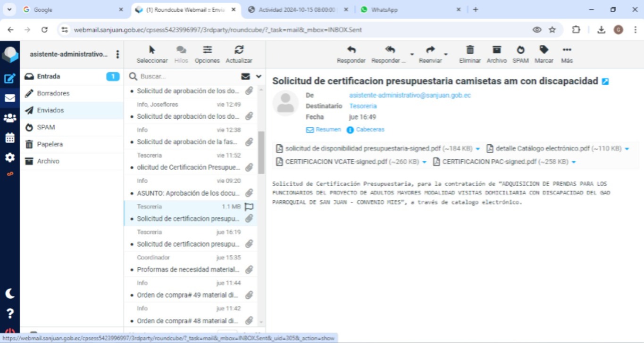Click the message list vertical scrollbar

tap(261, 151)
